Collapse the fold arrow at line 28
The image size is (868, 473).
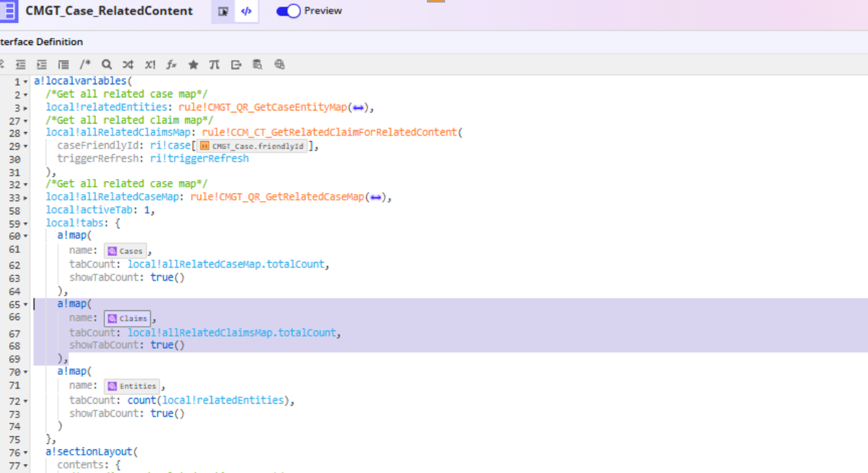(x=25, y=133)
